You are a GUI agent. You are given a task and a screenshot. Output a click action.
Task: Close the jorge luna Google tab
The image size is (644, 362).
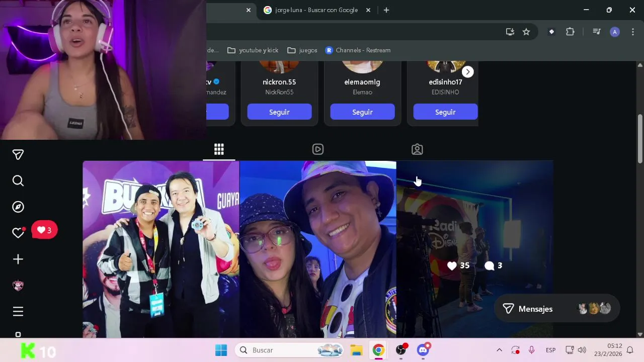click(368, 10)
